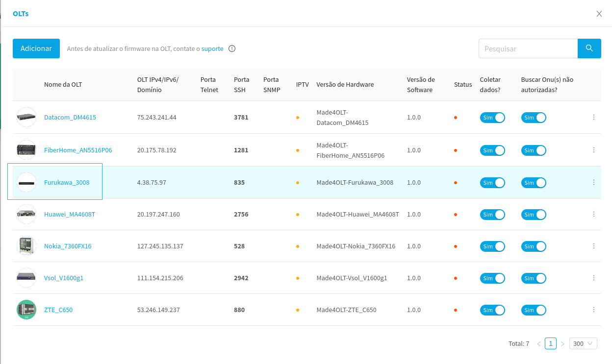
Task: Go to the next page arrow
Action: click(562, 344)
